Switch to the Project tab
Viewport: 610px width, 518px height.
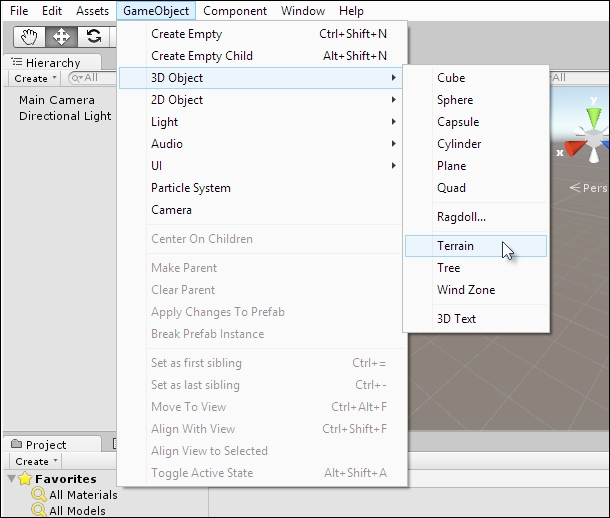pyautogui.click(x=53, y=444)
